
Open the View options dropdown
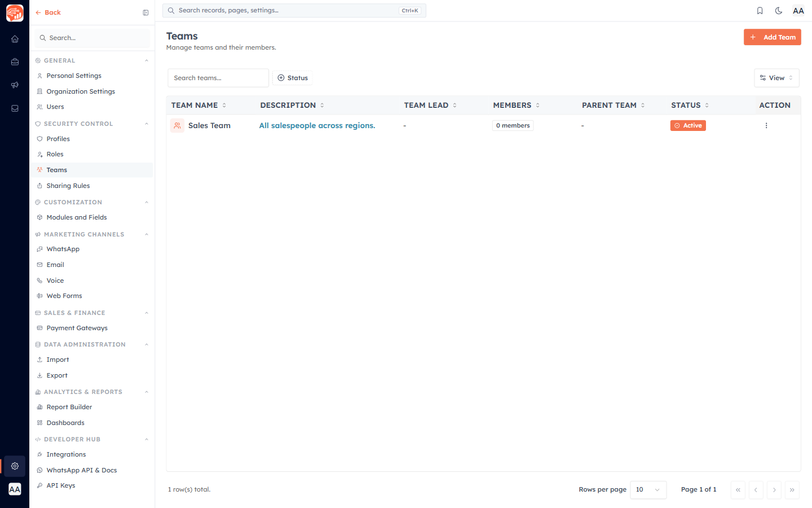(x=776, y=78)
